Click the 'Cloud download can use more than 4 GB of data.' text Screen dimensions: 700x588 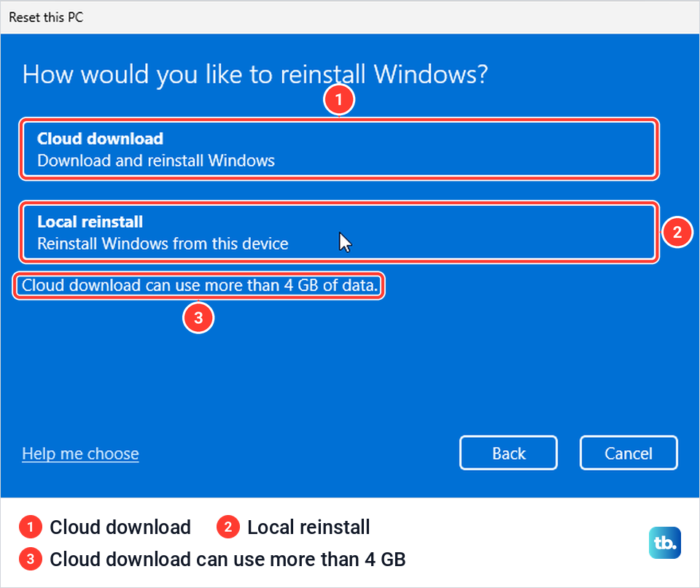[x=200, y=285]
